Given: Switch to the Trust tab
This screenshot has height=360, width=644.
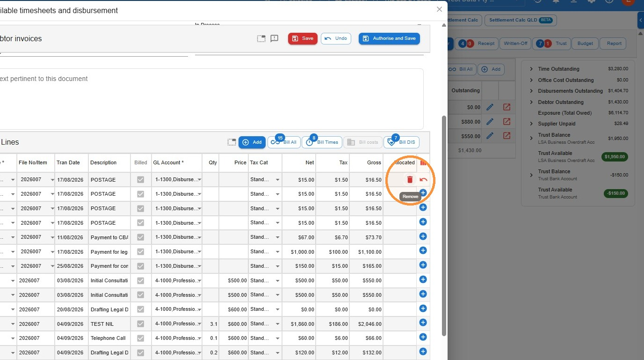Looking at the screenshot, I should coord(552,43).
